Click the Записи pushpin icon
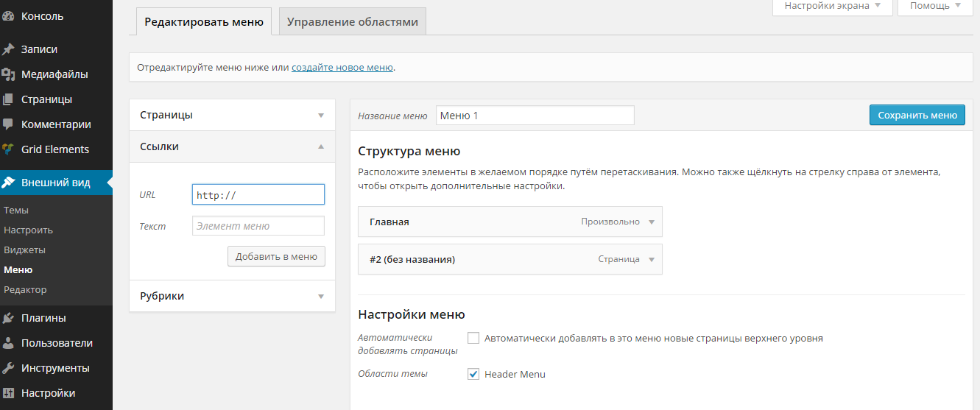The height and width of the screenshot is (410, 980). click(x=9, y=49)
